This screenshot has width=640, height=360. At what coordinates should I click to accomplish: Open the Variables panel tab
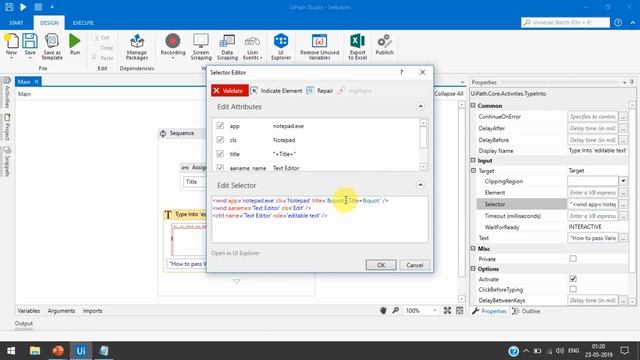(29, 311)
